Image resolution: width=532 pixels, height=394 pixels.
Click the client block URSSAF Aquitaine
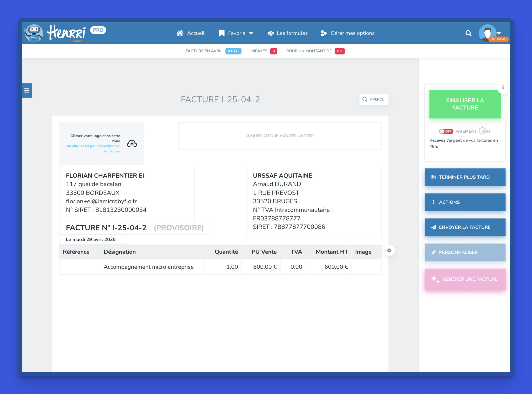314,201
